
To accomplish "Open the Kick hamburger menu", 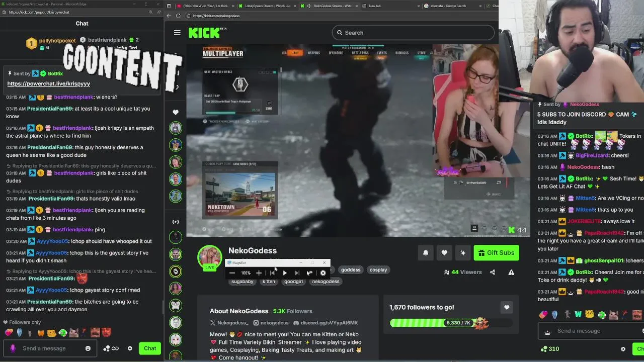I will 177,33.
